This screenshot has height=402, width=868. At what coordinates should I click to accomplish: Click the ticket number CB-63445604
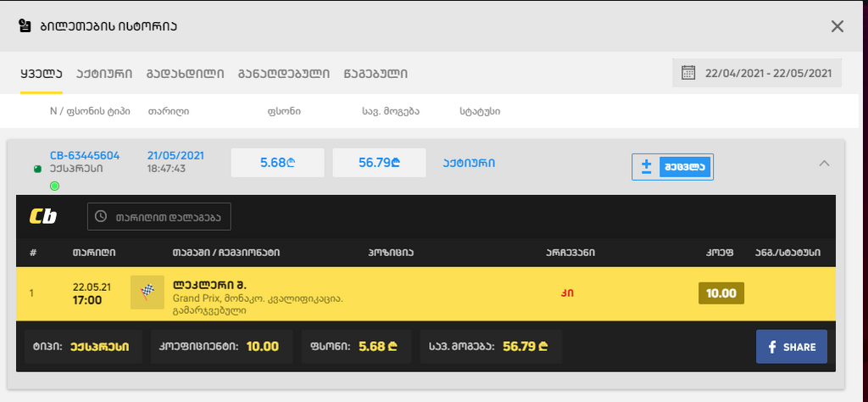pyautogui.click(x=85, y=156)
